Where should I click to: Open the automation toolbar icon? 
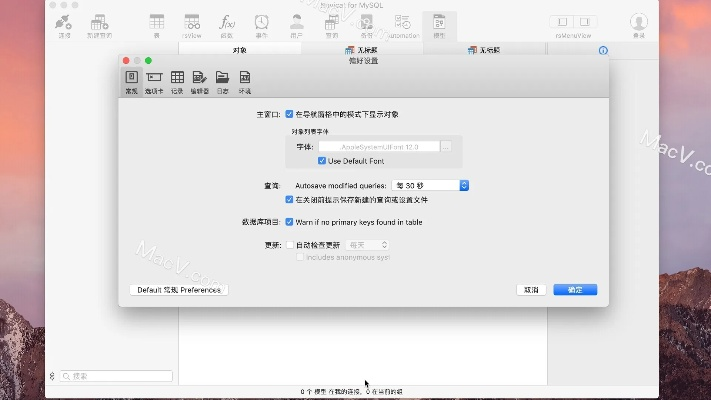pos(403,26)
